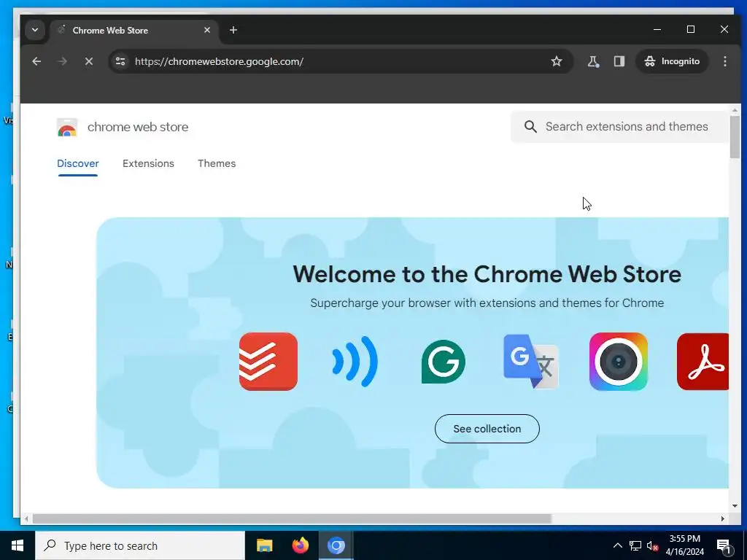This screenshot has height=560, width=747.
Task: Open the Google Translate extension icon
Action: pos(531,362)
